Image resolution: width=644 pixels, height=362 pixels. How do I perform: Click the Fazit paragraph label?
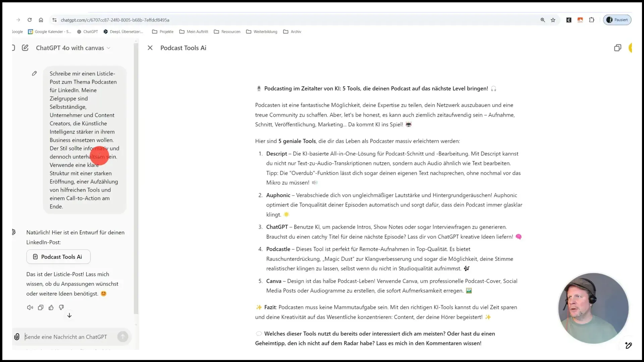coord(270,307)
